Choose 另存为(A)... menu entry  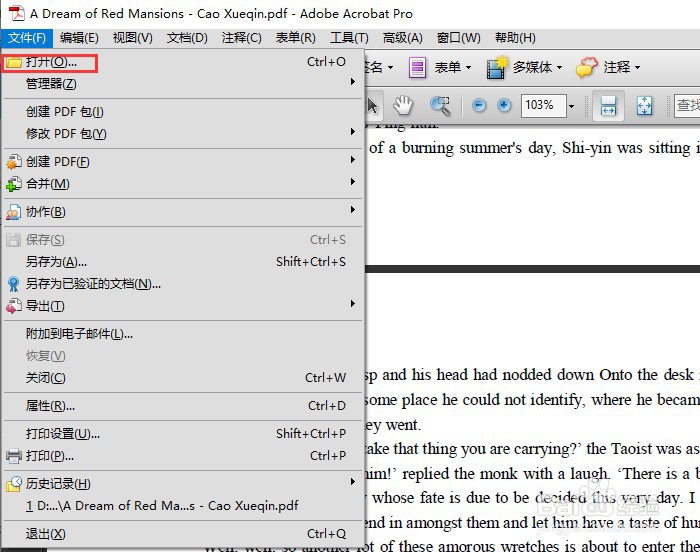point(182,261)
